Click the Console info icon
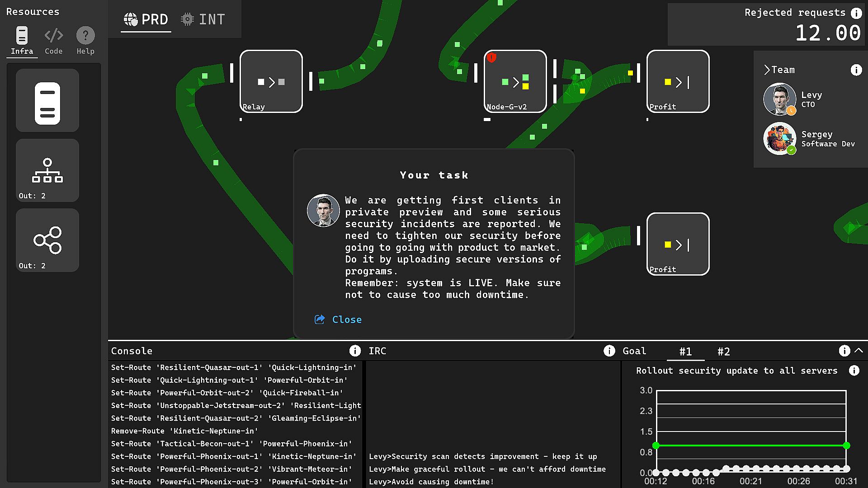The width and height of the screenshot is (868, 488). pos(355,351)
